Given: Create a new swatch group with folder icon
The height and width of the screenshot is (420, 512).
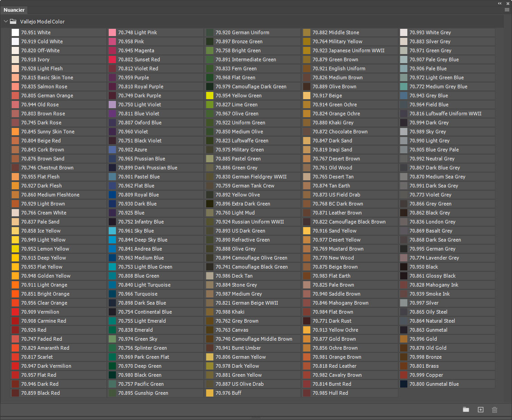Looking at the screenshot, I should coord(466,410).
